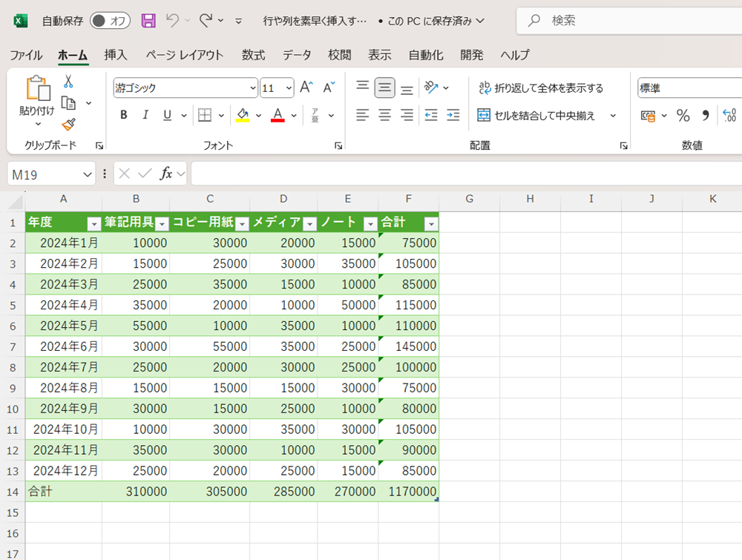The image size is (742, 560).
Task: Apply bold formatting
Action: tap(124, 115)
